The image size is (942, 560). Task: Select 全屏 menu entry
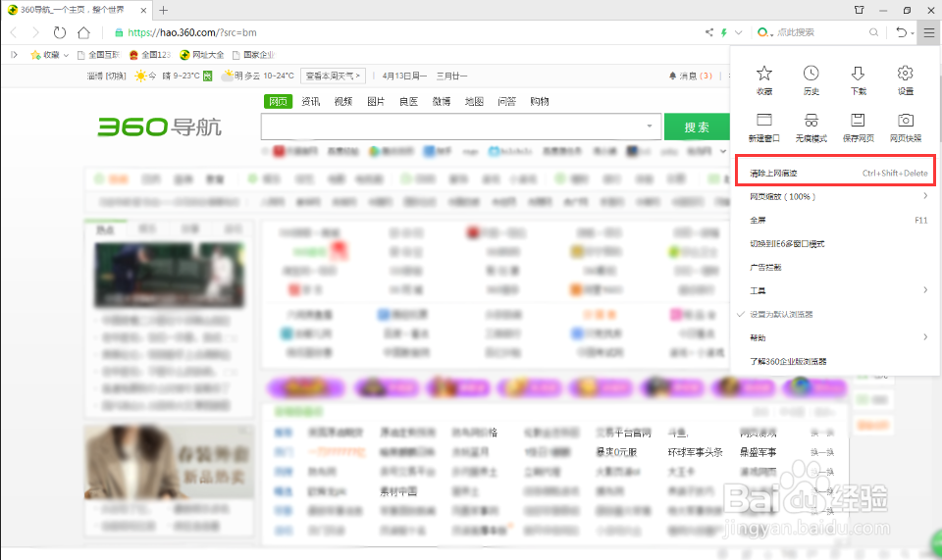tap(835, 220)
